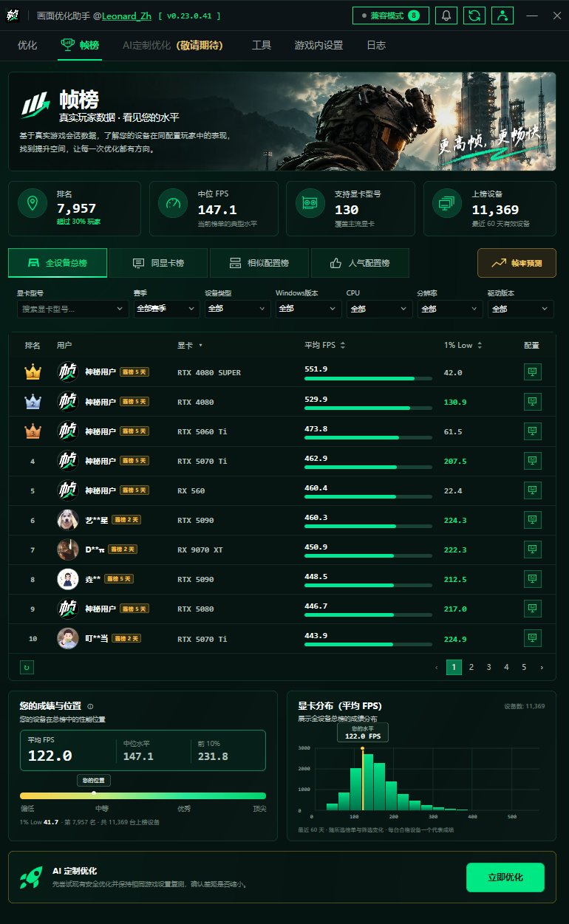The height and width of the screenshot is (924, 569).
Task: Click the info icon next to 您的成绩与位置
Action: (90, 707)
